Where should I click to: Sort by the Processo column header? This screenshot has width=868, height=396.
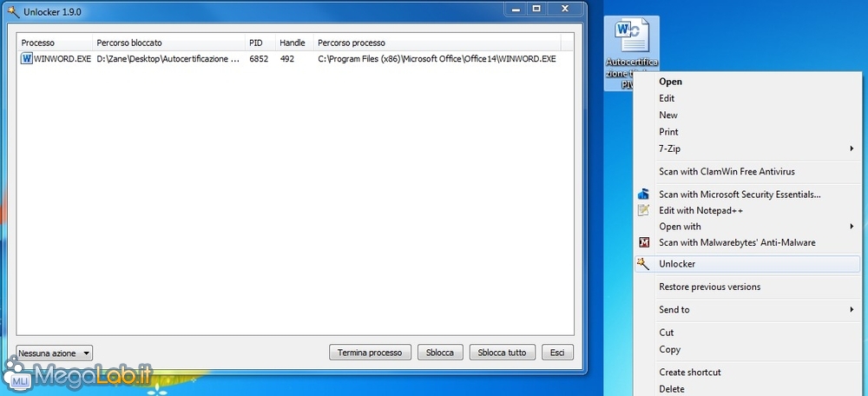point(55,43)
